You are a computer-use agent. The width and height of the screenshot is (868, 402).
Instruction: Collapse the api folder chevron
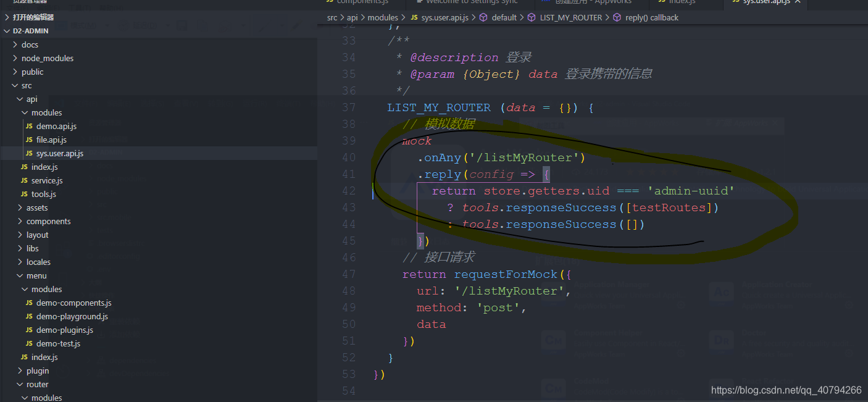tap(20, 99)
